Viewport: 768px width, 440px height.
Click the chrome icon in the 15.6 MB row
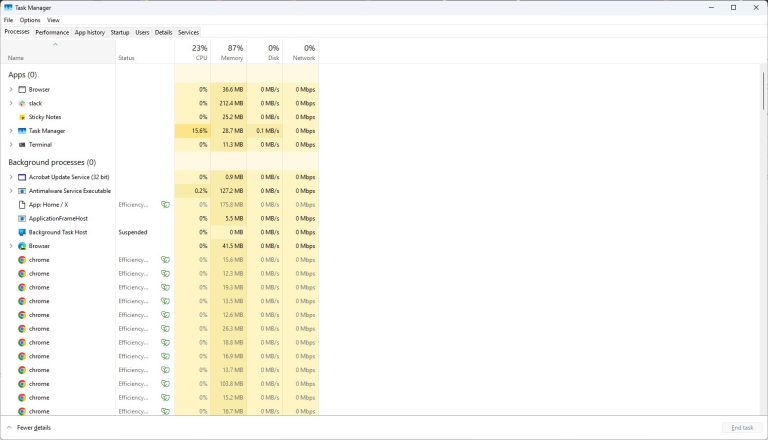22,260
